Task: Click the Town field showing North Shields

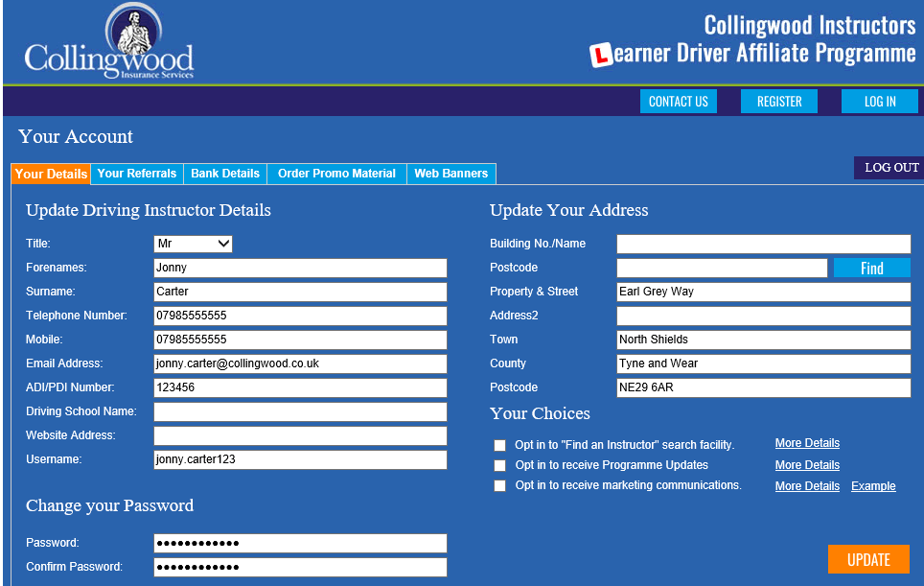Action: (x=763, y=340)
